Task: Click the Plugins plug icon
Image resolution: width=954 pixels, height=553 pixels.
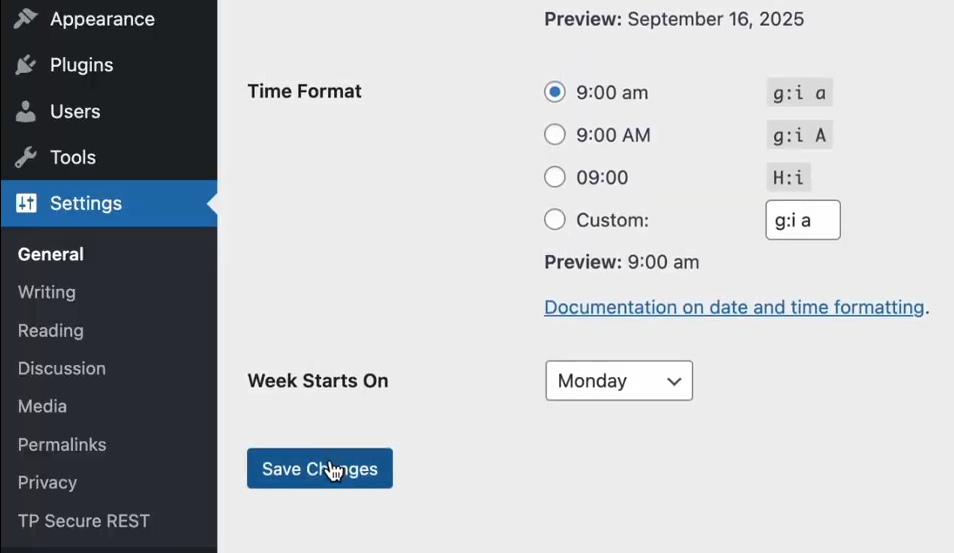Action: point(26,65)
